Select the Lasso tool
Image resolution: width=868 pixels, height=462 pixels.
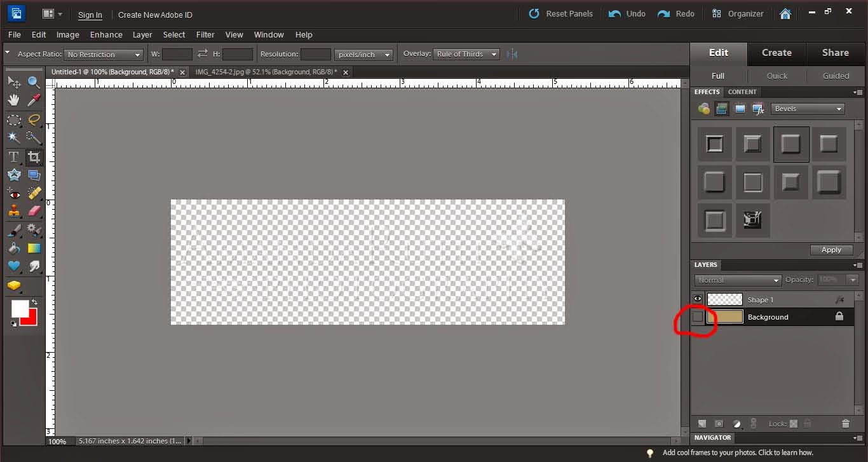pos(34,119)
